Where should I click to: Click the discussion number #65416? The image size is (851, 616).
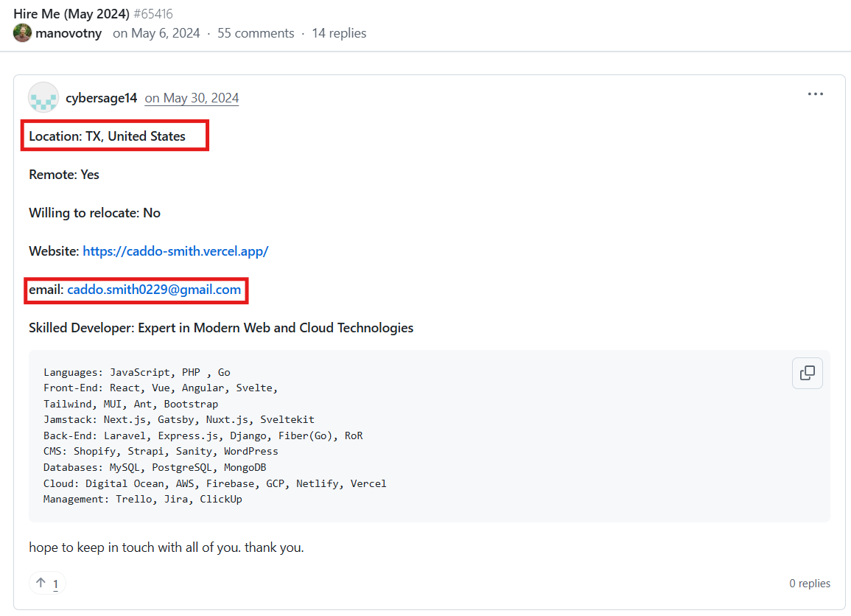(153, 14)
